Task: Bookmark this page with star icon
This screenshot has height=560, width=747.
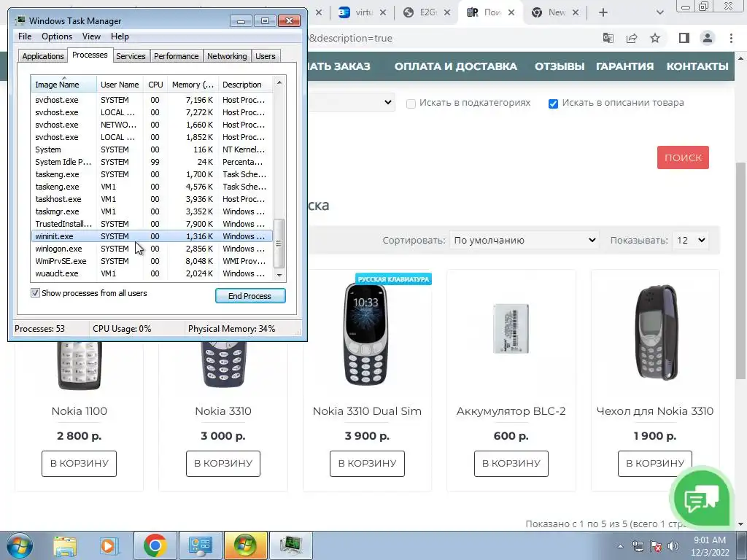Action: pos(655,38)
